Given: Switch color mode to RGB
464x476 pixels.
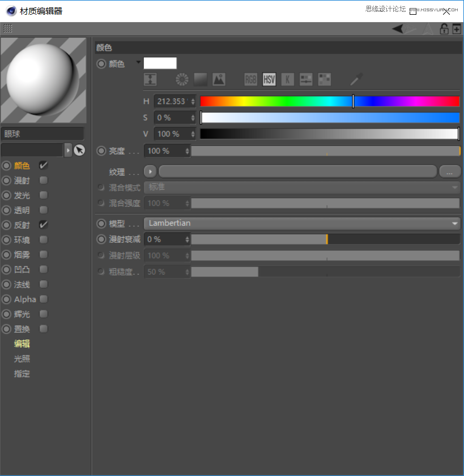Looking at the screenshot, I should 250,79.
